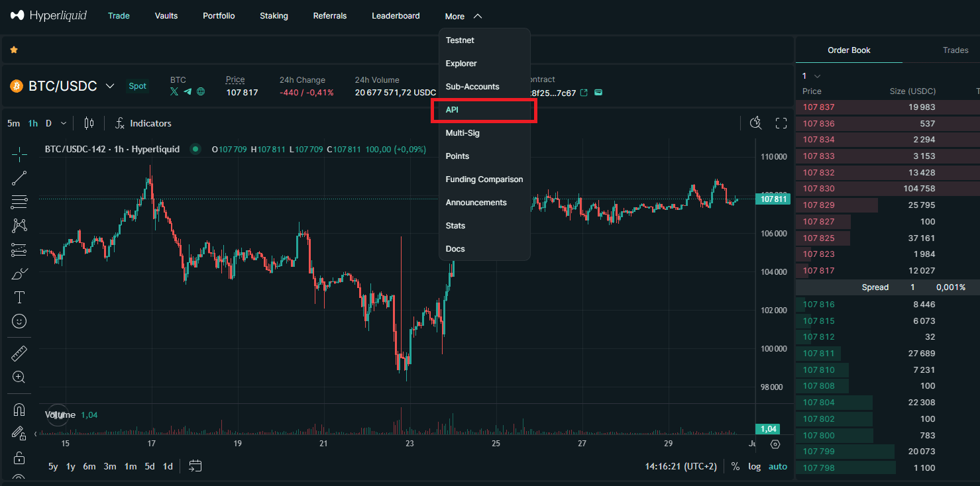The width and height of the screenshot is (980, 486).
Task: Toggle percent scale on chart
Action: click(735, 466)
